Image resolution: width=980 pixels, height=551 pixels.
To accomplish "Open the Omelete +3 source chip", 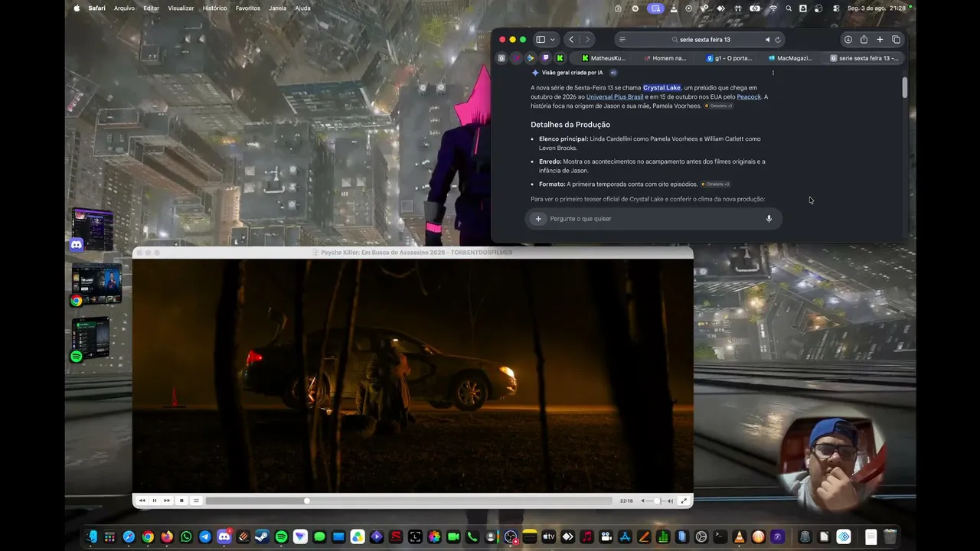I will (715, 184).
